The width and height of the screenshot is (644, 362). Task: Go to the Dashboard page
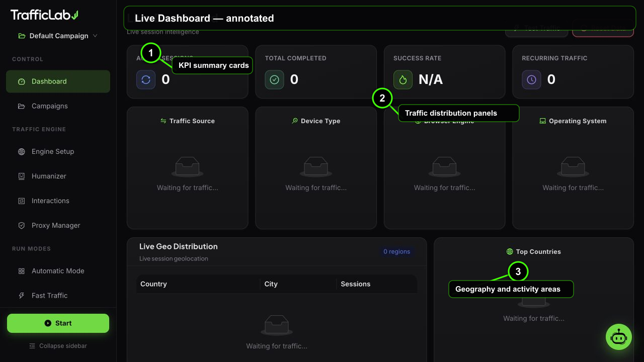[x=58, y=81]
